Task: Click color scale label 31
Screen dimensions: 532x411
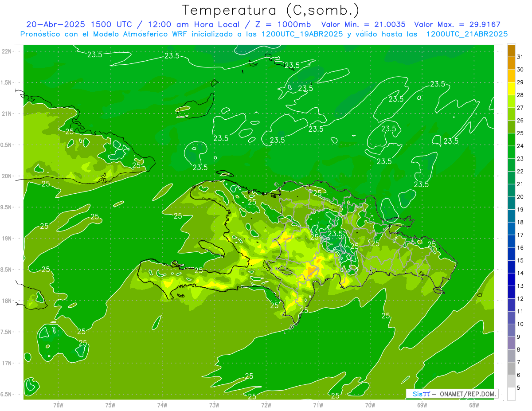Action: 520,57
